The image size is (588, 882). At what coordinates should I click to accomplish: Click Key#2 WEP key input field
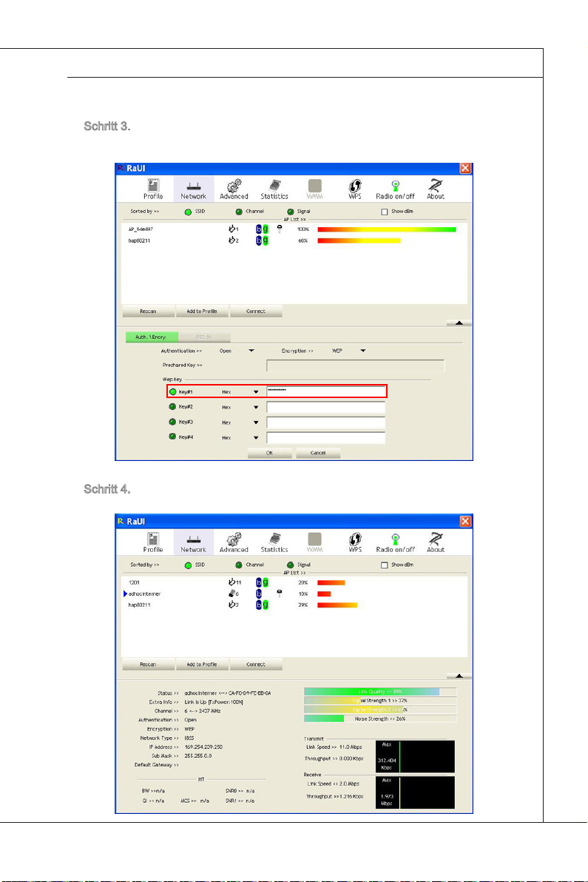(x=325, y=407)
